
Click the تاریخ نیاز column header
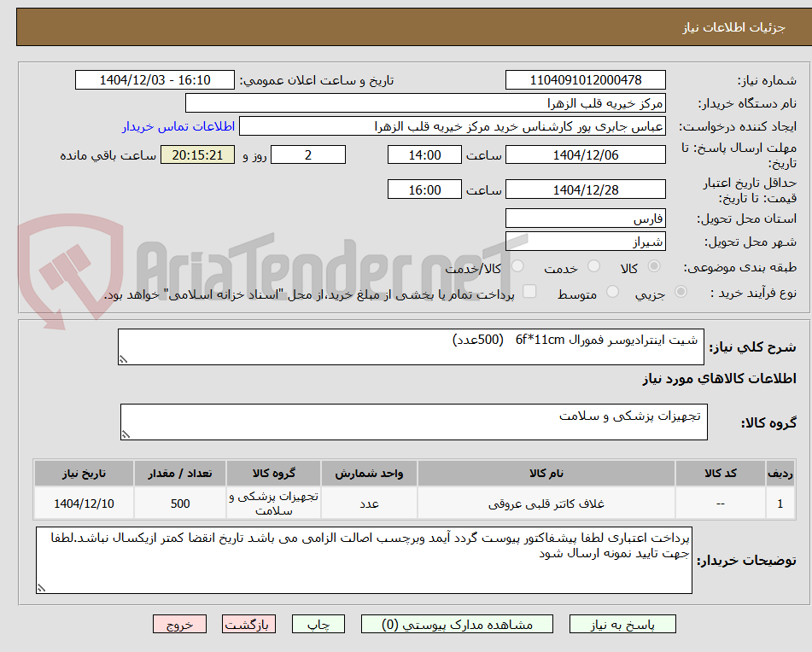pos(84,474)
